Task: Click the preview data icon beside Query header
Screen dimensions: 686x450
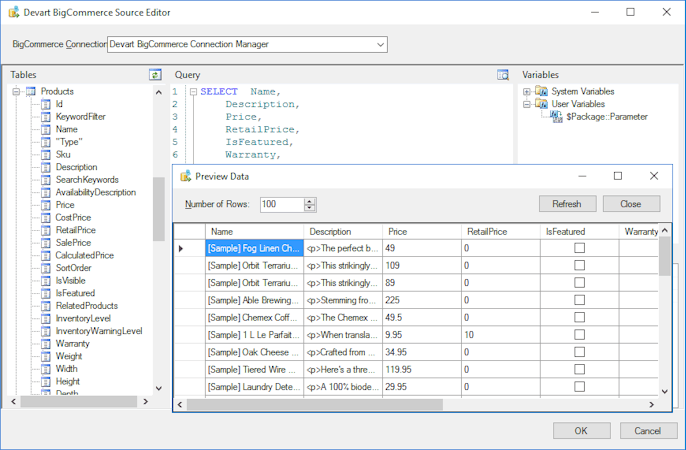Action: pos(503,75)
